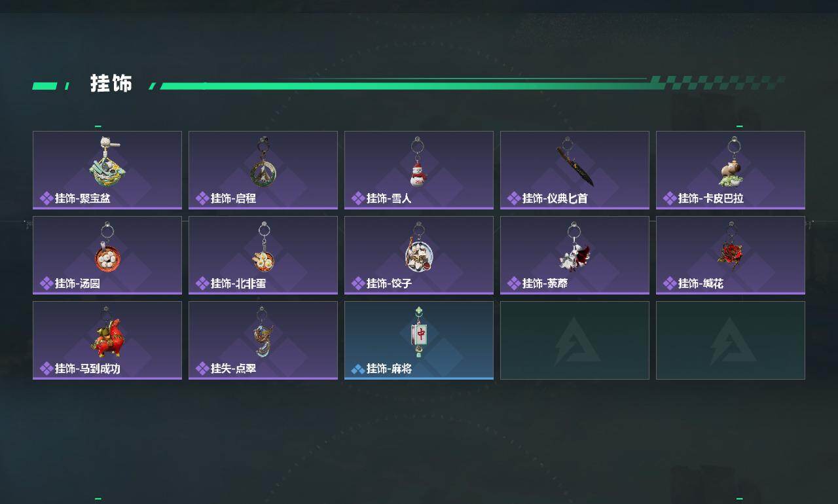Image resolution: width=838 pixels, height=504 pixels.
Task: Click the 挂饰-聚宝盆 label text
Action: (82, 198)
